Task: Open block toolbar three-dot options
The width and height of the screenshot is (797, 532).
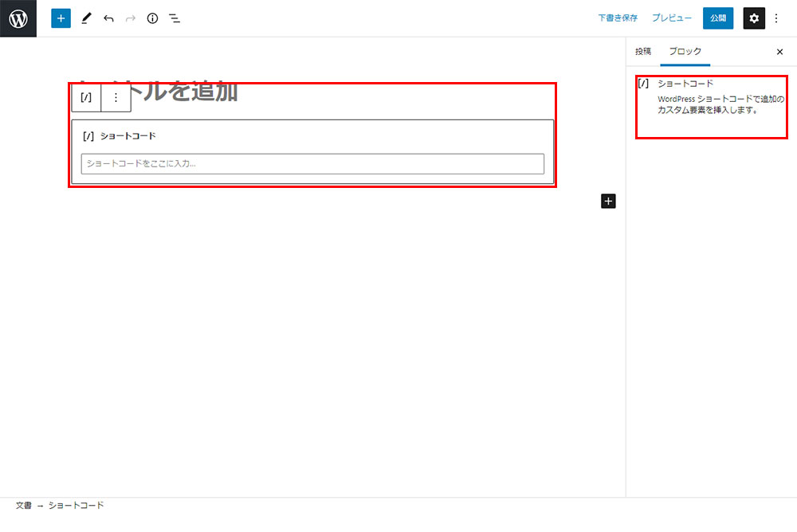Action: [116, 97]
